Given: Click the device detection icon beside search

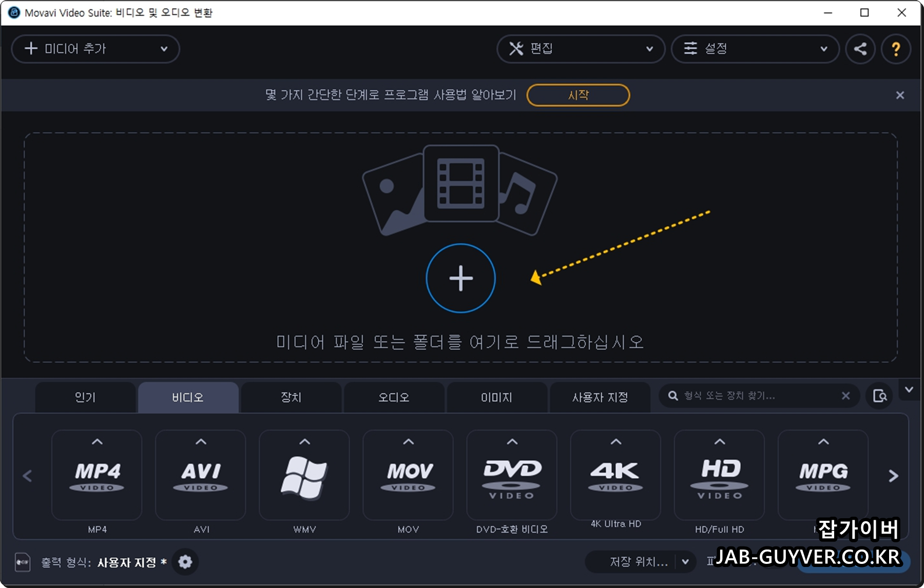Looking at the screenshot, I should coord(879,396).
